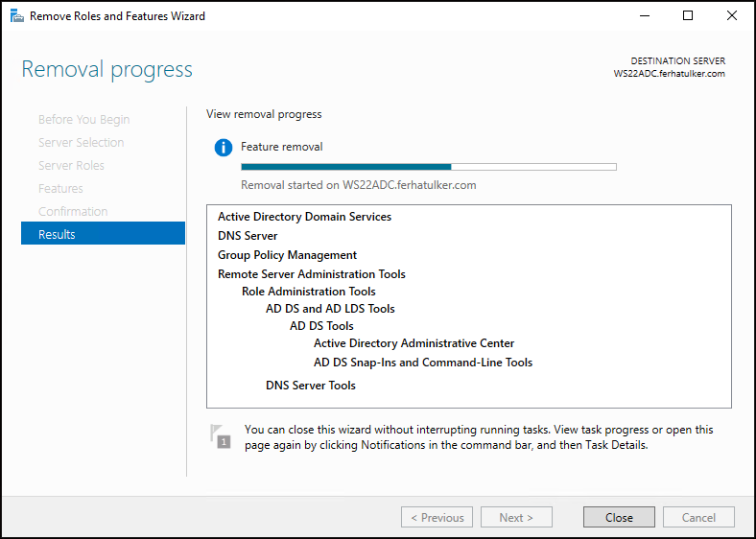756x539 pixels.
Task: Click the Cancel button
Action: 698,517
